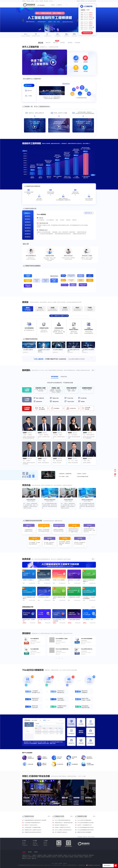Click the layered-stack icon in the second 真项目 card

click(44, 324)
